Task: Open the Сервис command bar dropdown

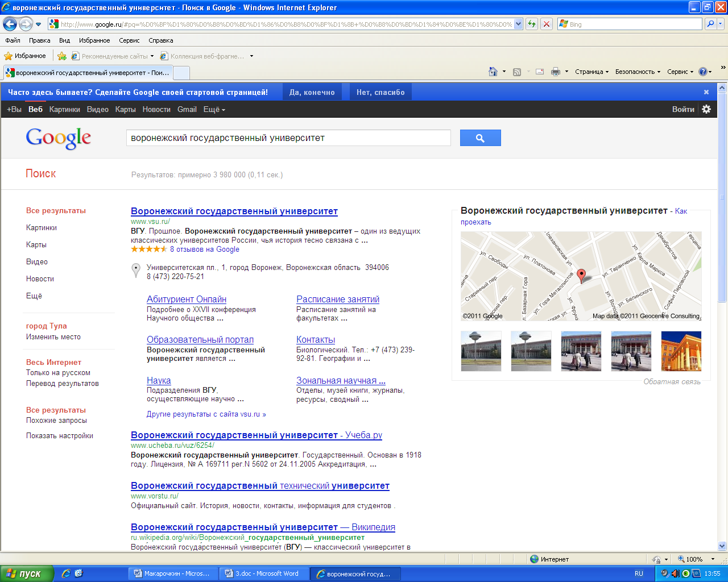Action: coord(680,72)
